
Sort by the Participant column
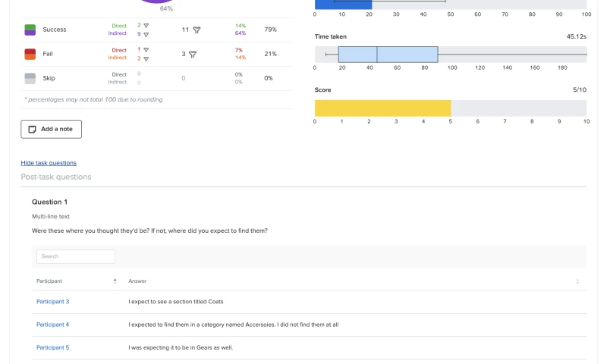pyautogui.click(x=115, y=281)
